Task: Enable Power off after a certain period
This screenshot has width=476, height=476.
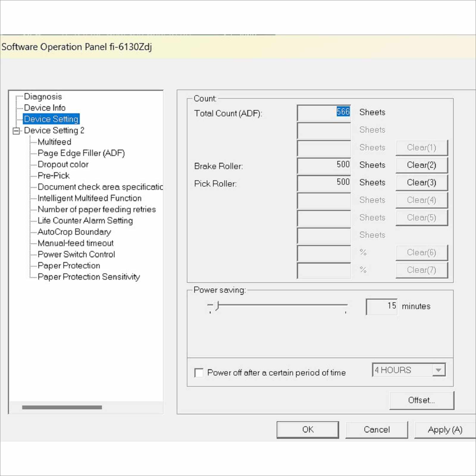Action: point(199,373)
